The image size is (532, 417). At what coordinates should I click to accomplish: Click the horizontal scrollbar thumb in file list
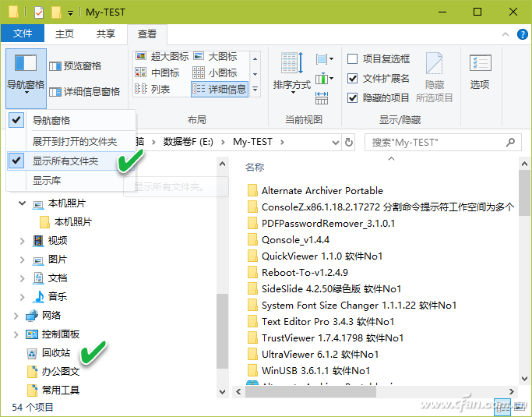tap(311, 392)
